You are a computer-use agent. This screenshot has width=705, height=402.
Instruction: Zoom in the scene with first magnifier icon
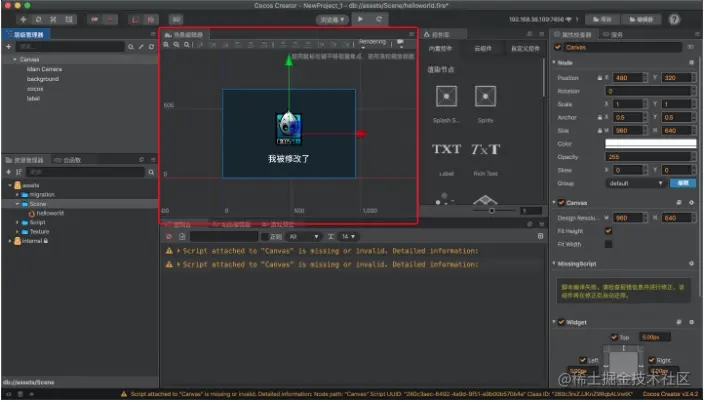[166, 45]
